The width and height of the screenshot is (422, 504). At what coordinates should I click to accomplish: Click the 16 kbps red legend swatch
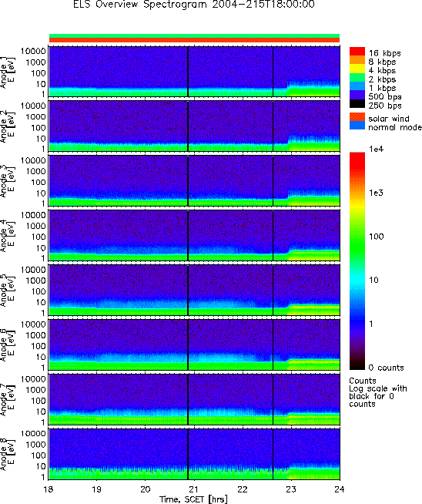pyautogui.click(x=357, y=52)
